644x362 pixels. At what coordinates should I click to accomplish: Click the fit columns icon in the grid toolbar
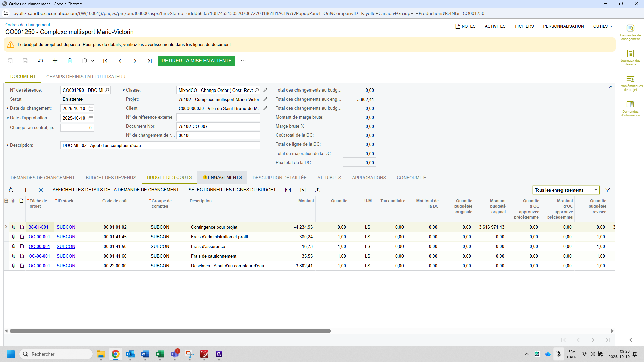tap(288, 190)
